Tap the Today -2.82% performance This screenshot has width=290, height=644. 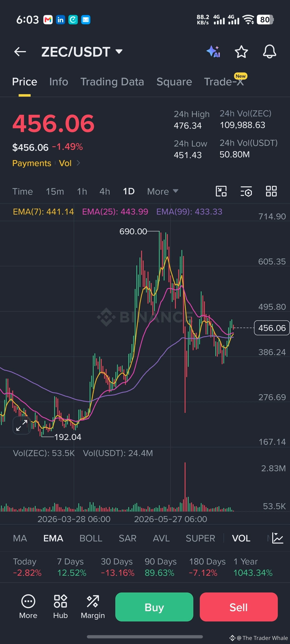point(27,567)
